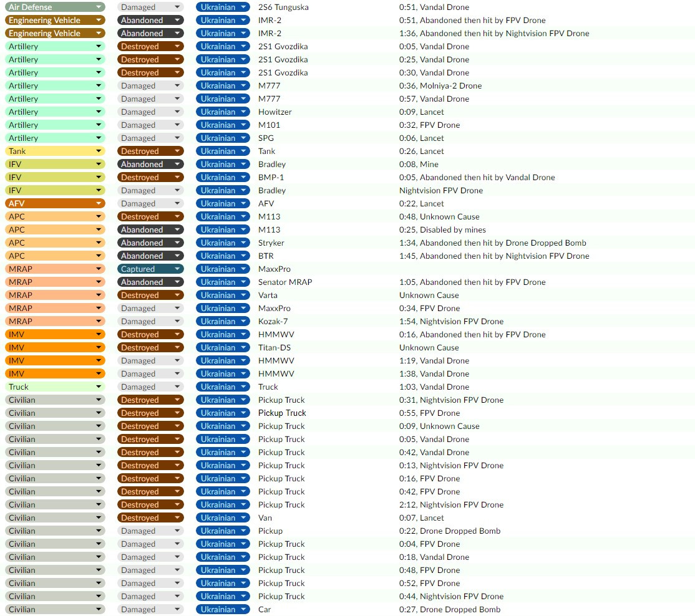695x616 pixels.
Task: Select the '0:36, Molniya-2 Drone' cell
Action: (440, 85)
